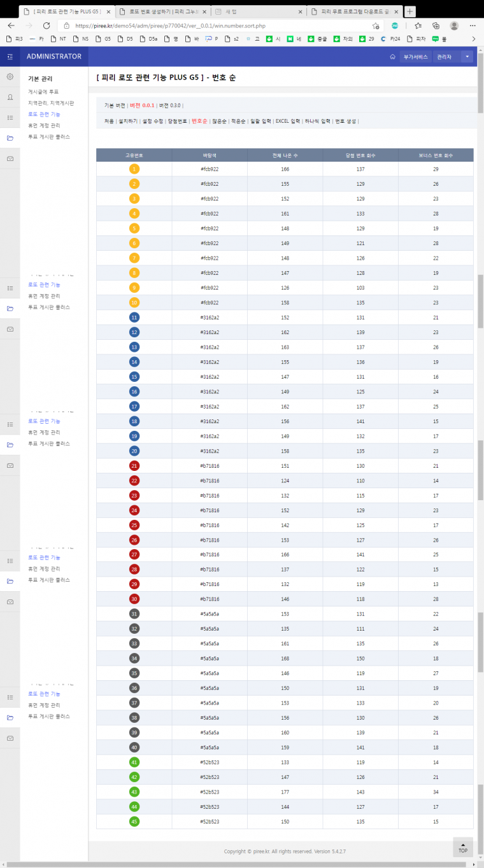Open the browser collections icon
Viewport: 484px width, 868px height.
(436, 25)
